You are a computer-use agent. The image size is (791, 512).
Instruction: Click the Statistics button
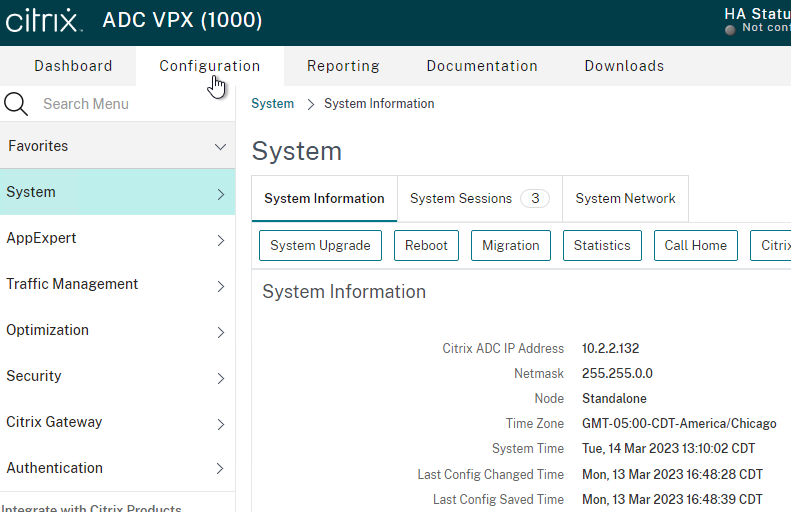pyautogui.click(x=602, y=246)
